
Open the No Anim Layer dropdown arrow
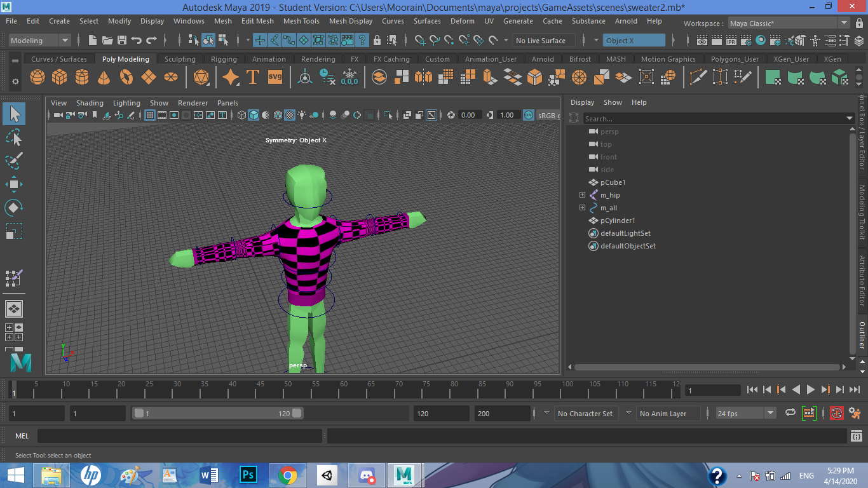[x=628, y=412]
